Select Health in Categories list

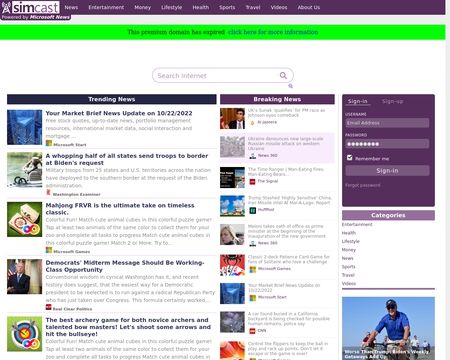tap(349, 233)
